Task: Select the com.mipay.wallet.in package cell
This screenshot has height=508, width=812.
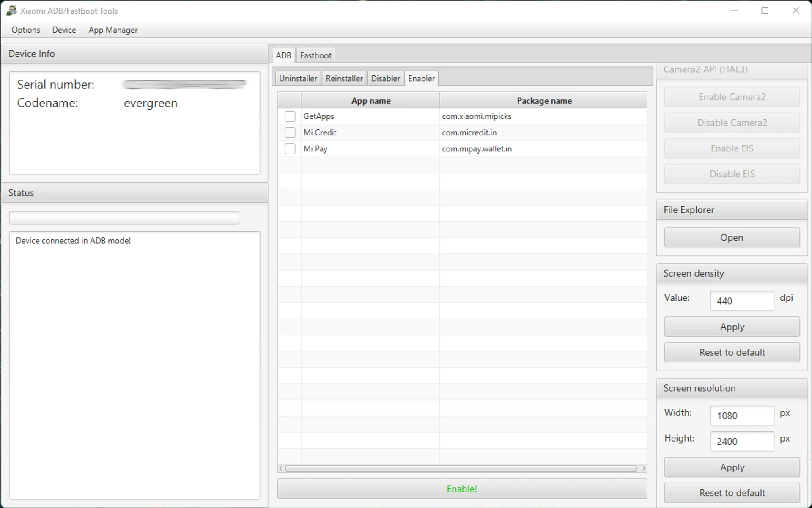Action: tap(543, 149)
